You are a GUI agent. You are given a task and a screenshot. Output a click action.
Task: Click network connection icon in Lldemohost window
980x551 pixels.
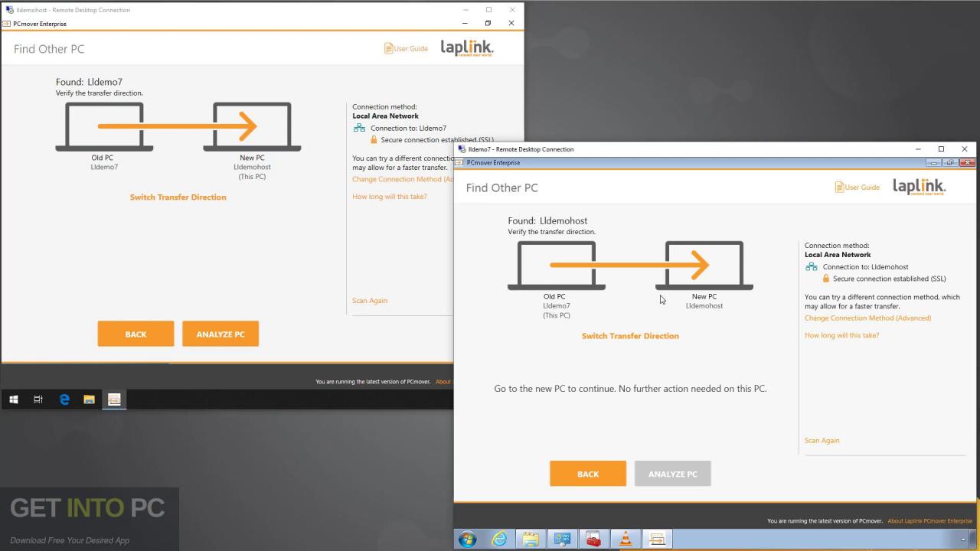click(x=359, y=128)
